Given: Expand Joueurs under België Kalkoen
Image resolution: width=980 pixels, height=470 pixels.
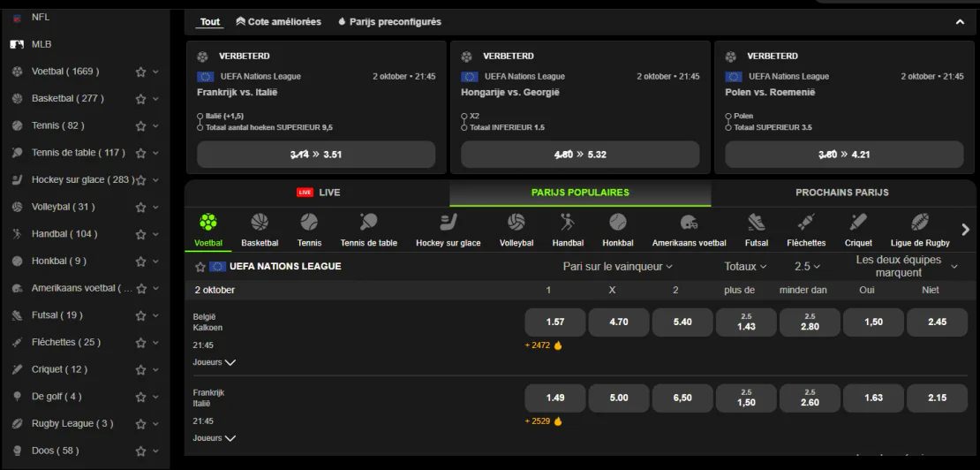Looking at the screenshot, I should tap(215, 362).
